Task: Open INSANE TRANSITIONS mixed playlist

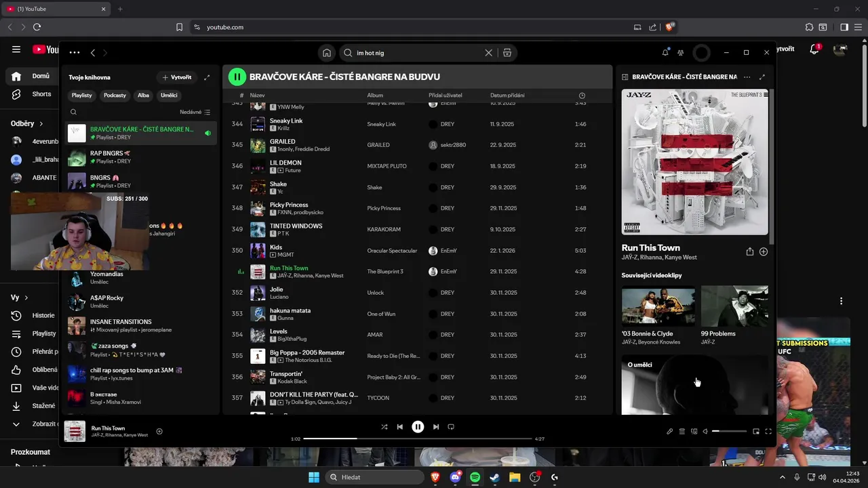Action: (x=141, y=325)
